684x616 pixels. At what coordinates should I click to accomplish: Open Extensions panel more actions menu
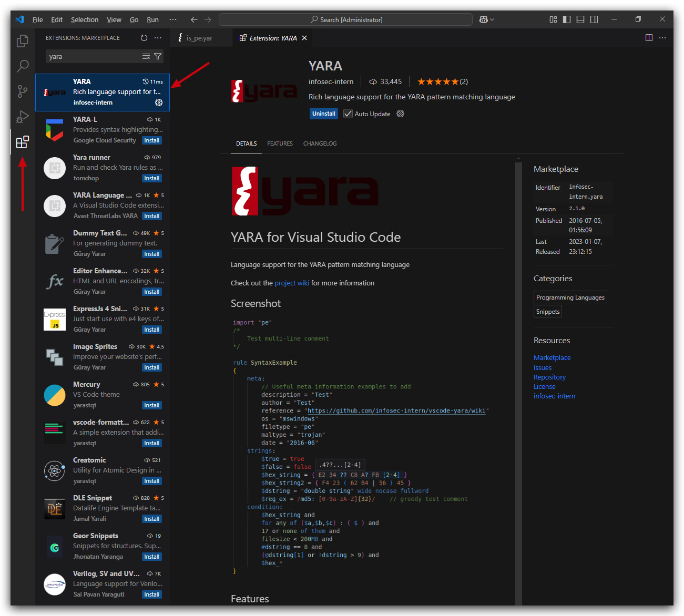tap(158, 38)
